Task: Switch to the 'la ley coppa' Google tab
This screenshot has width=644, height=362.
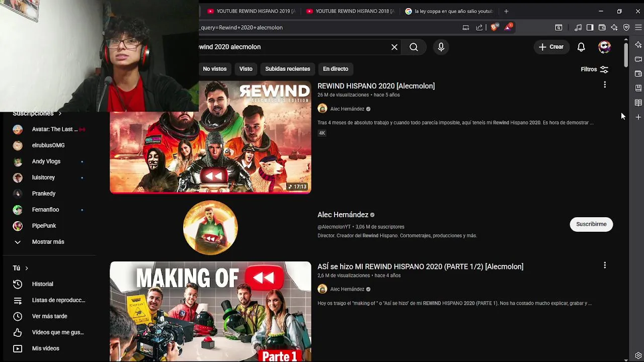Action: pyautogui.click(x=450, y=11)
